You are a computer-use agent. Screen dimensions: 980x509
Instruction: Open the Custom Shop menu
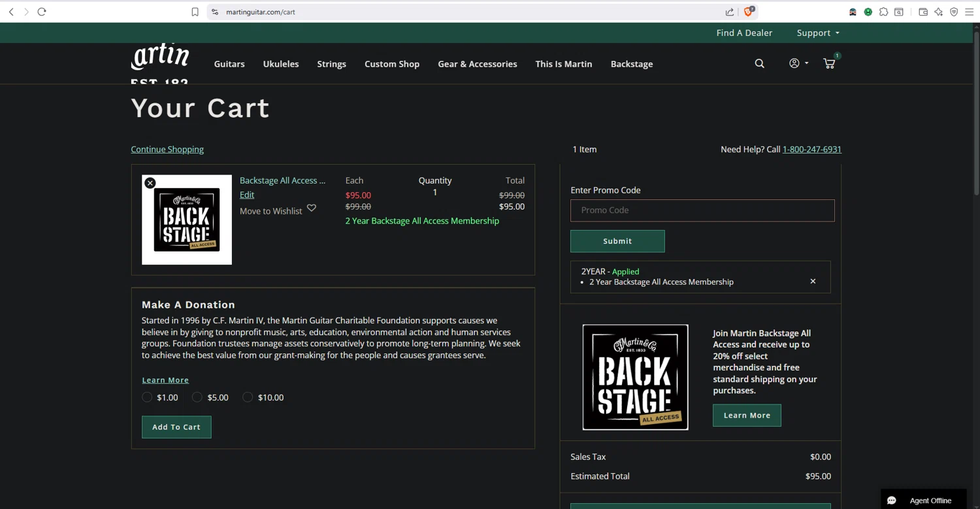click(x=392, y=64)
